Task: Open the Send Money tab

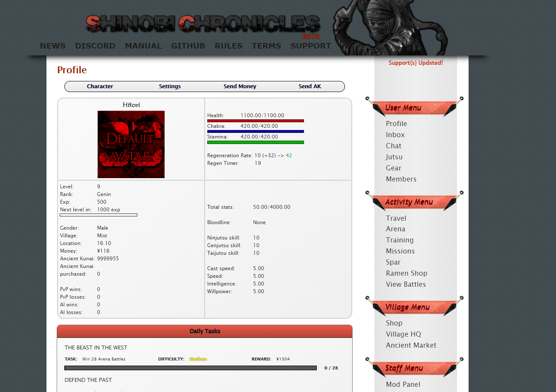Action: pos(240,86)
